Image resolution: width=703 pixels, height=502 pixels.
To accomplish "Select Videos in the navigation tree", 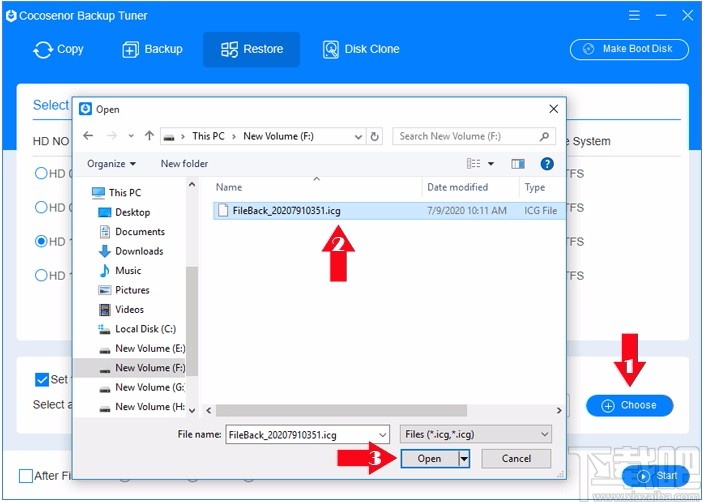I will 121,310.
